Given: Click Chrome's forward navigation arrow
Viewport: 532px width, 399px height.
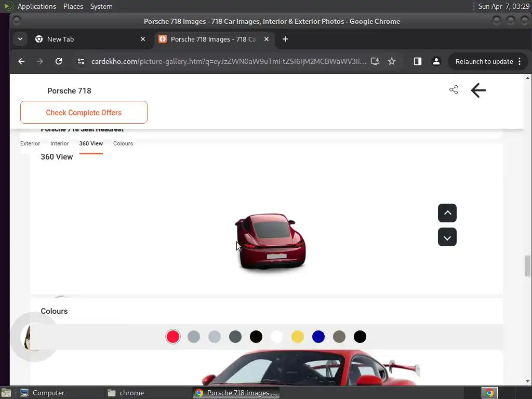Looking at the screenshot, I should 39,61.
